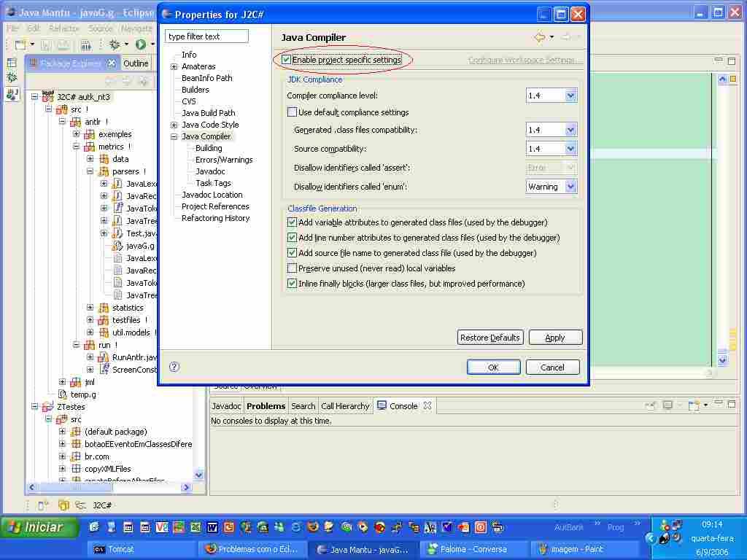Click the Debug bug toolbar icon
Viewport: 747px width, 560px height.
click(115, 44)
